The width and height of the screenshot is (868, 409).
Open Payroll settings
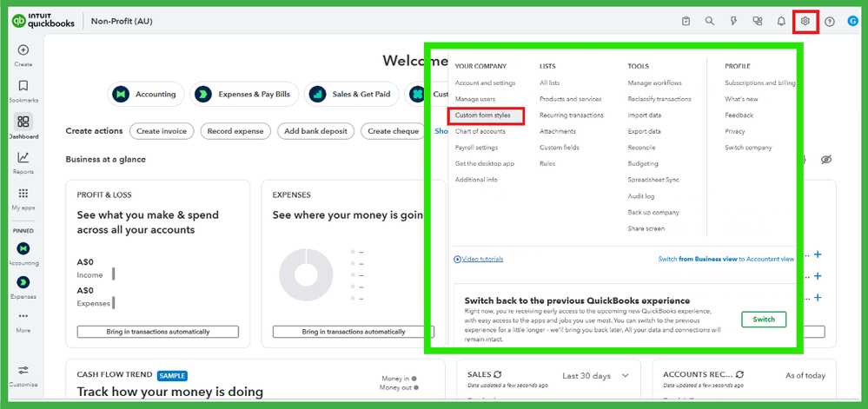tap(476, 148)
